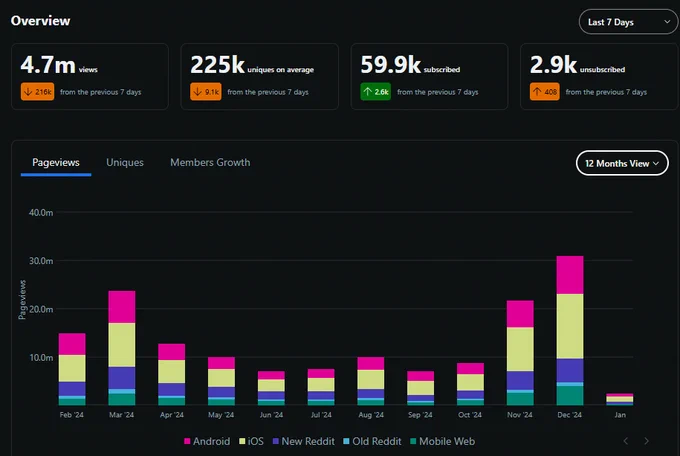Open the Last 7 Days dropdown

628,22
